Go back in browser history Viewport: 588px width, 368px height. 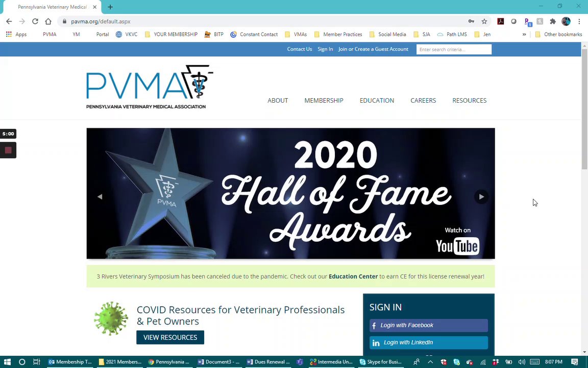pos(9,21)
